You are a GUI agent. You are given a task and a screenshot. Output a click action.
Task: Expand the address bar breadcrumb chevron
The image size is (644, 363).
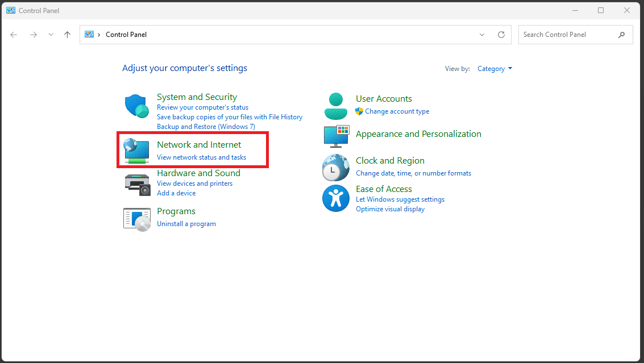[99, 35]
